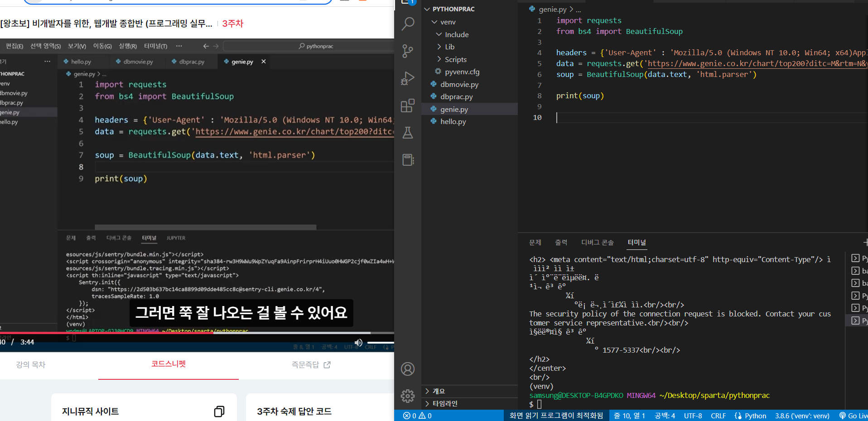Image resolution: width=868 pixels, height=421 pixels.
Task: Open 강의 목차 tab below video
Action: pos(31,364)
